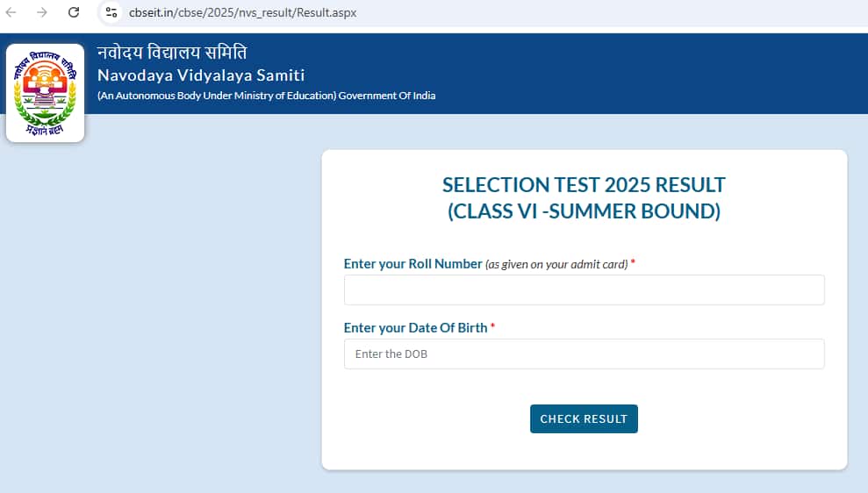Submit the form with CHECK RESULT button

click(584, 418)
